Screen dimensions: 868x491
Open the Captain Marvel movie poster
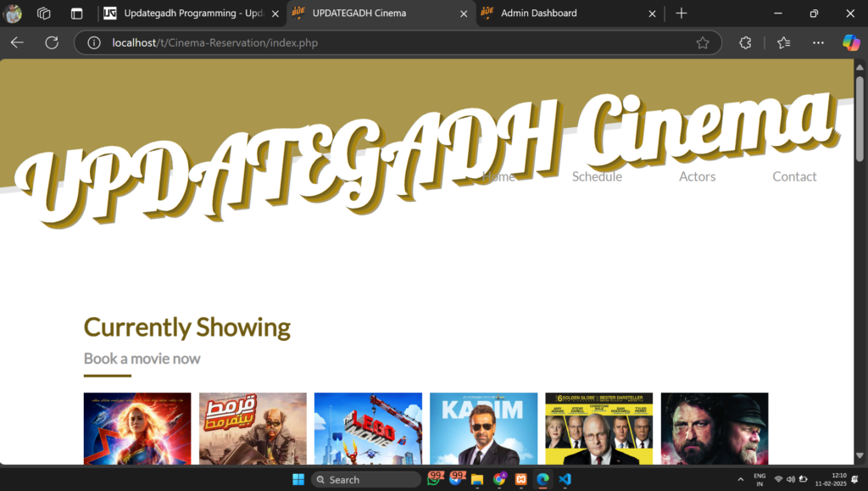click(x=137, y=428)
